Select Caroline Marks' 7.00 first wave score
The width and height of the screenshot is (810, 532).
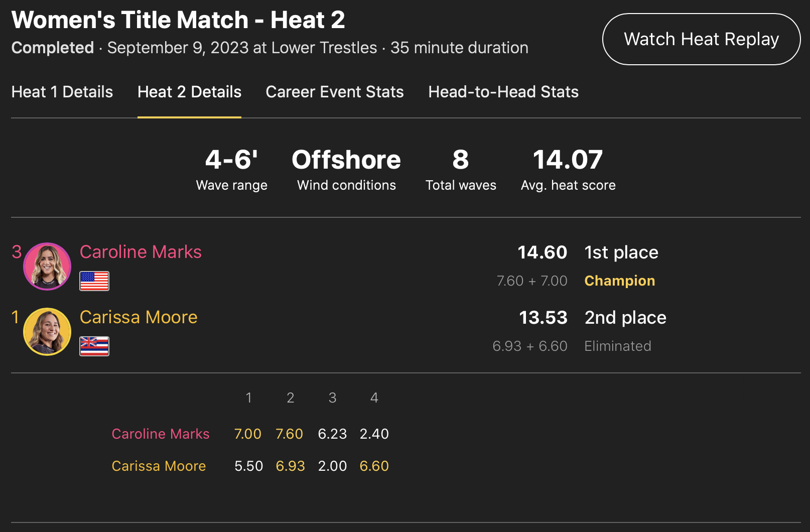[248, 434]
